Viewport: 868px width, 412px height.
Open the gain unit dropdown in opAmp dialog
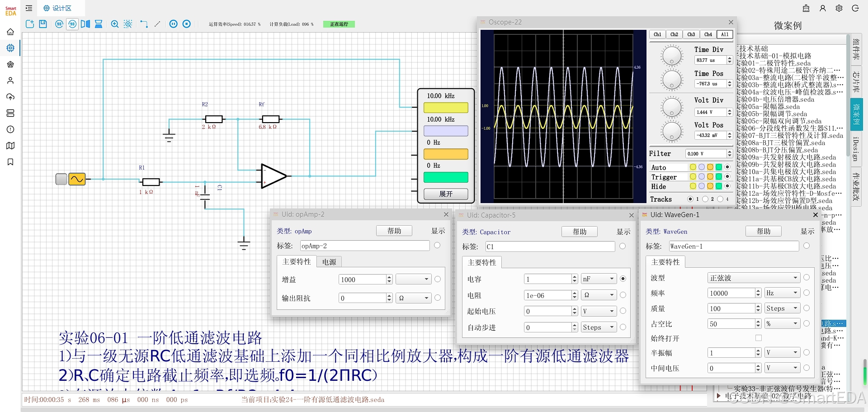click(x=413, y=279)
